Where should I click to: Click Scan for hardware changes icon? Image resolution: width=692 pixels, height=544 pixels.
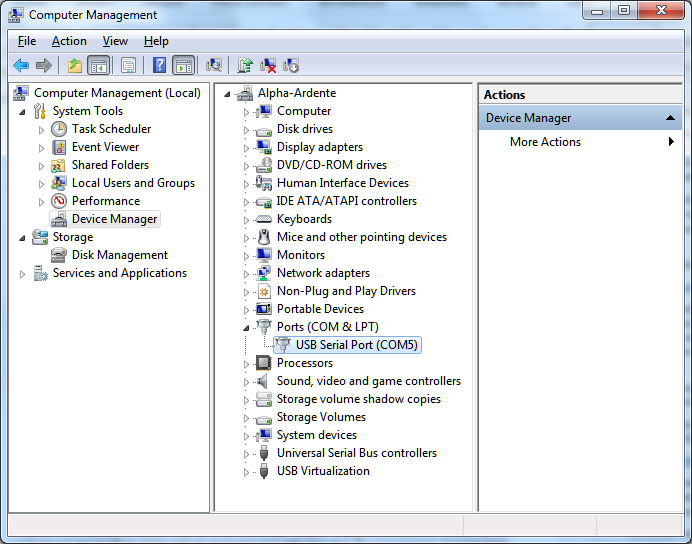214,65
